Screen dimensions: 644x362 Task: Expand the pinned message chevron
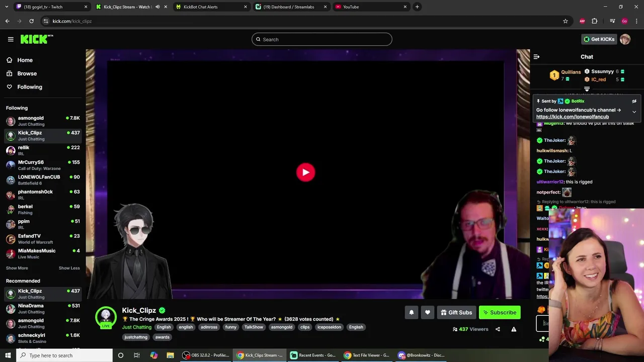pyautogui.click(x=634, y=112)
